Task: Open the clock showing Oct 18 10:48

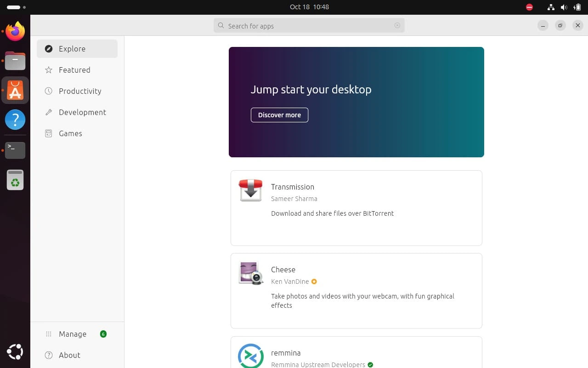Action: 309,7
